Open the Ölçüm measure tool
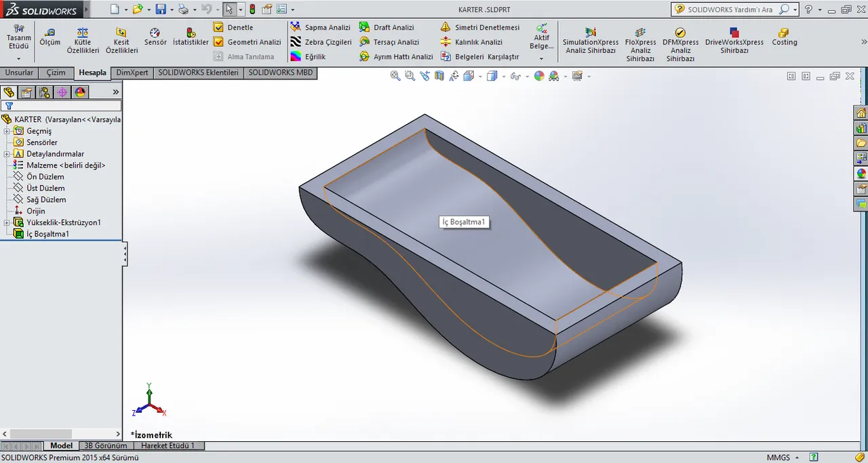868x463 pixels. click(x=50, y=37)
